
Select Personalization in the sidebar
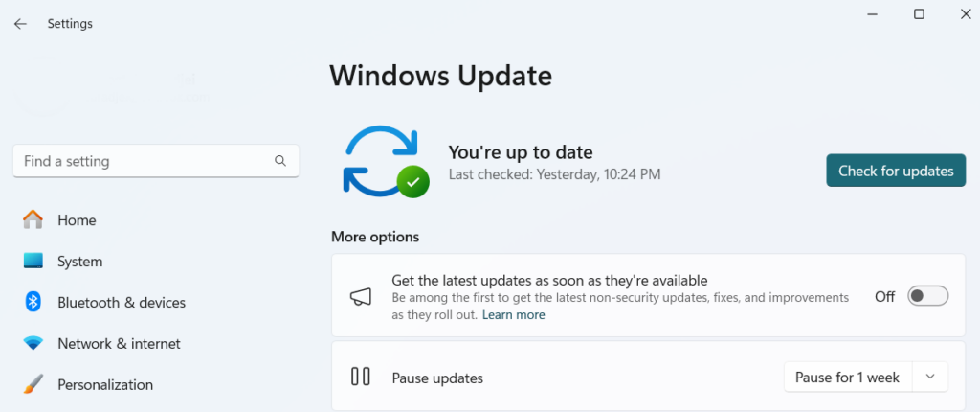coord(105,385)
